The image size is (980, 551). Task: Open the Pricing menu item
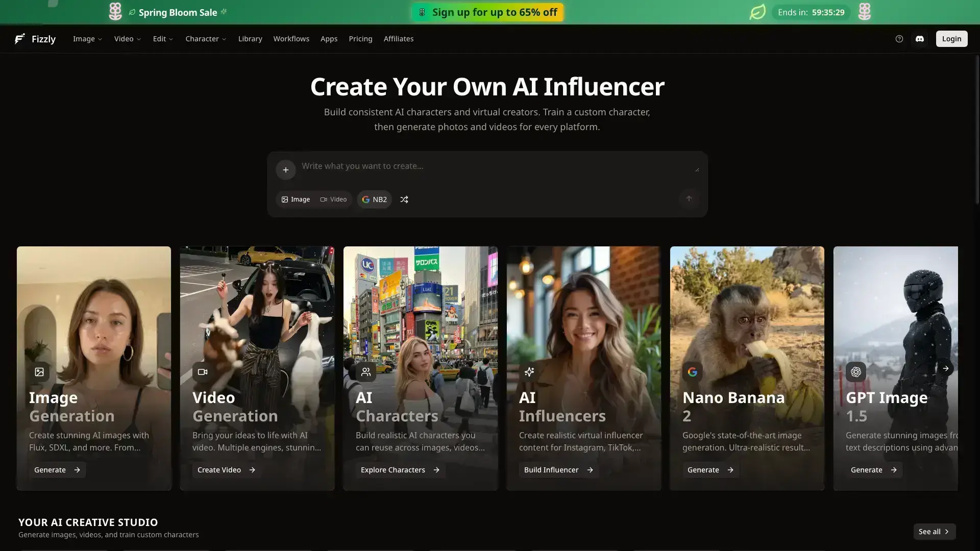360,39
